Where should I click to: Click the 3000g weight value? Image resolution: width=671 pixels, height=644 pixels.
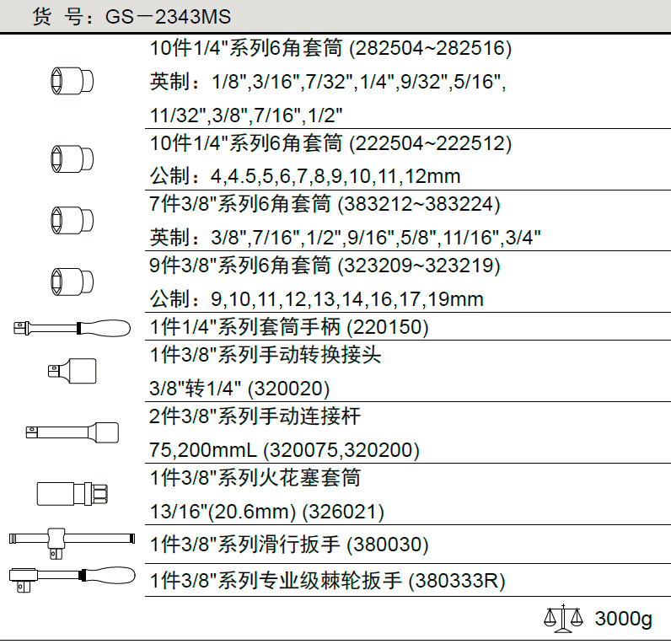pyautogui.click(x=623, y=620)
